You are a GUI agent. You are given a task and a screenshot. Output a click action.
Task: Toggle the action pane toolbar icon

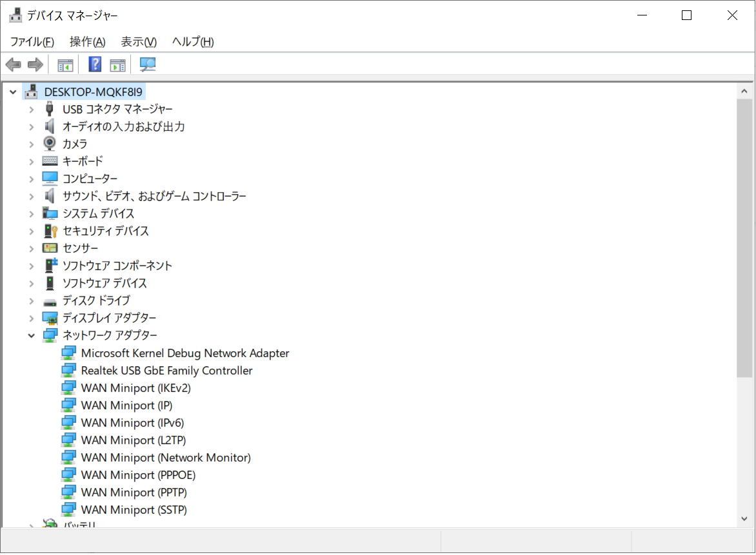click(117, 64)
